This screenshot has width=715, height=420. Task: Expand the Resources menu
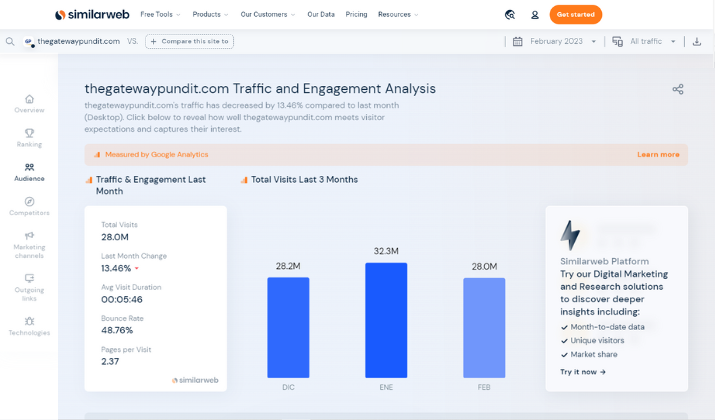(398, 15)
